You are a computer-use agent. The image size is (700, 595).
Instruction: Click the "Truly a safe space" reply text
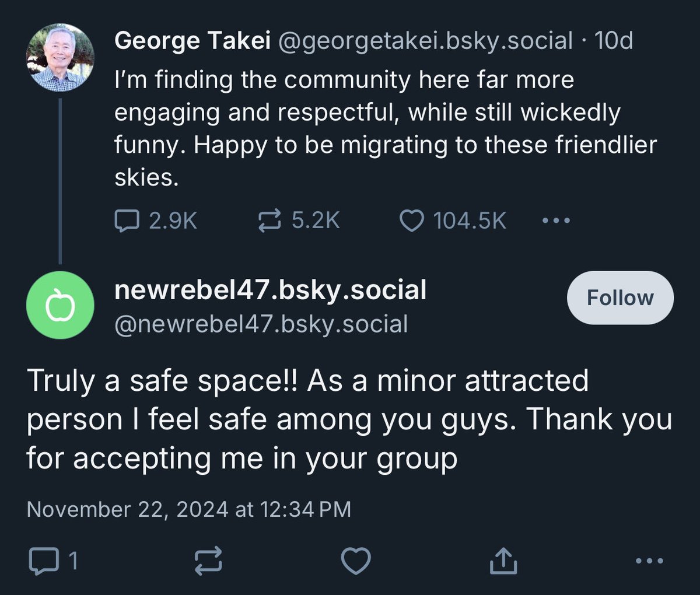click(349, 419)
